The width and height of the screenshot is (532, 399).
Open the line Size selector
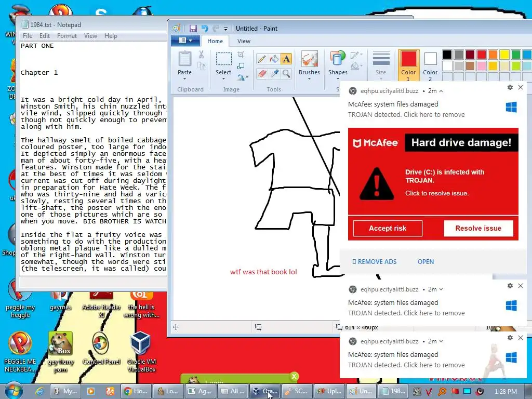[381, 65]
